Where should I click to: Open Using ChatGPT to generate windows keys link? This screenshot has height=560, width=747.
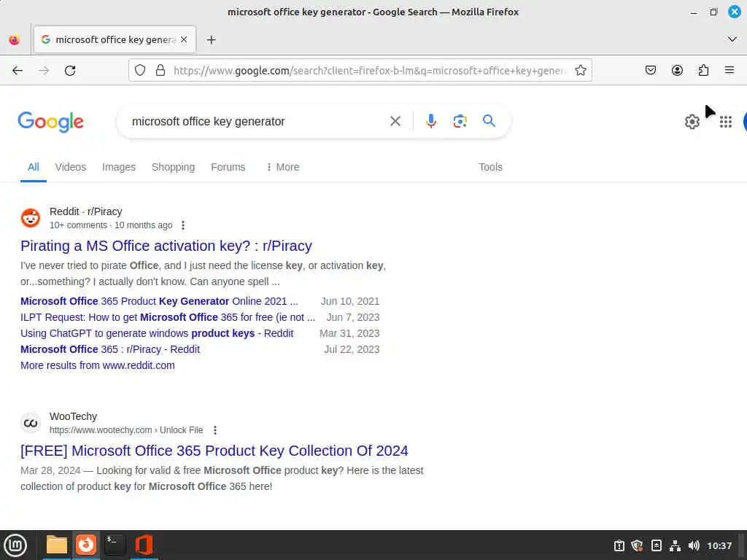tap(157, 333)
